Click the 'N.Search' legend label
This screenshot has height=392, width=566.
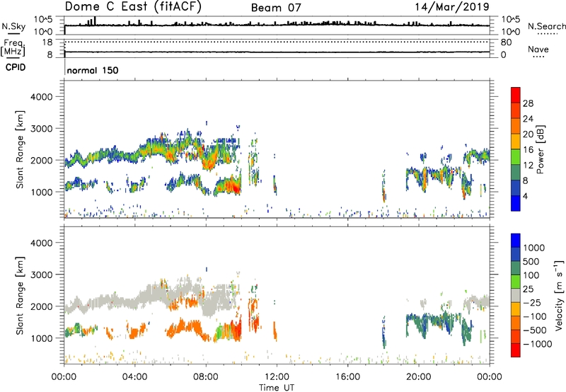pyautogui.click(x=546, y=26)
